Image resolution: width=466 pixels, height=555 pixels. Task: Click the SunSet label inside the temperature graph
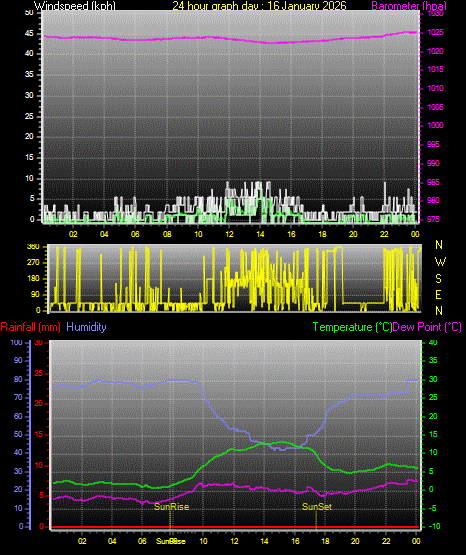317,507
